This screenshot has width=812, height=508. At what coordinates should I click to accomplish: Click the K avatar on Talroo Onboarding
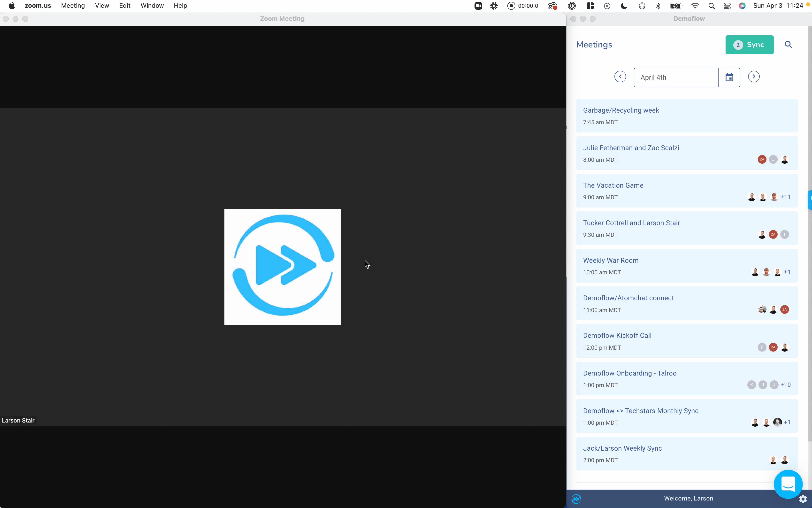[751, 385]
